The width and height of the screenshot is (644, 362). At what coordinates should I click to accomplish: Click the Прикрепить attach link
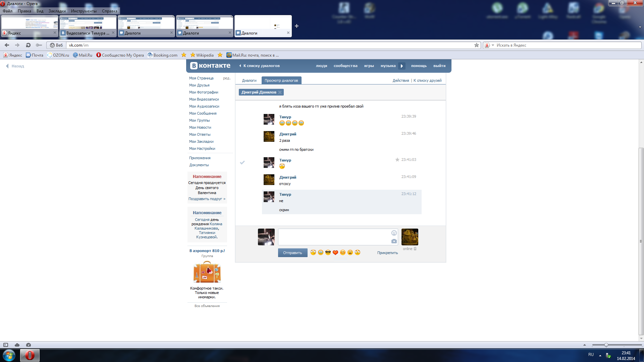click(387, 253)
